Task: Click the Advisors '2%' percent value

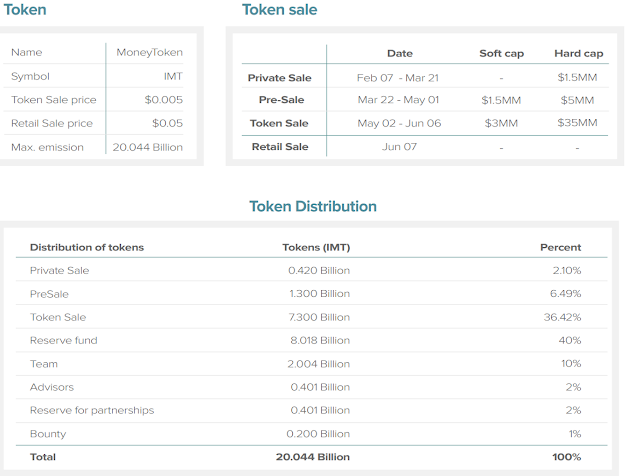Action: click(x=573, y=387)
